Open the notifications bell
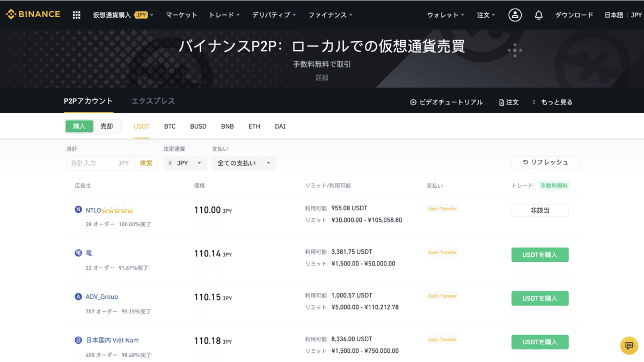This screenshot has width=644, height=362. (x=538, y=14)
